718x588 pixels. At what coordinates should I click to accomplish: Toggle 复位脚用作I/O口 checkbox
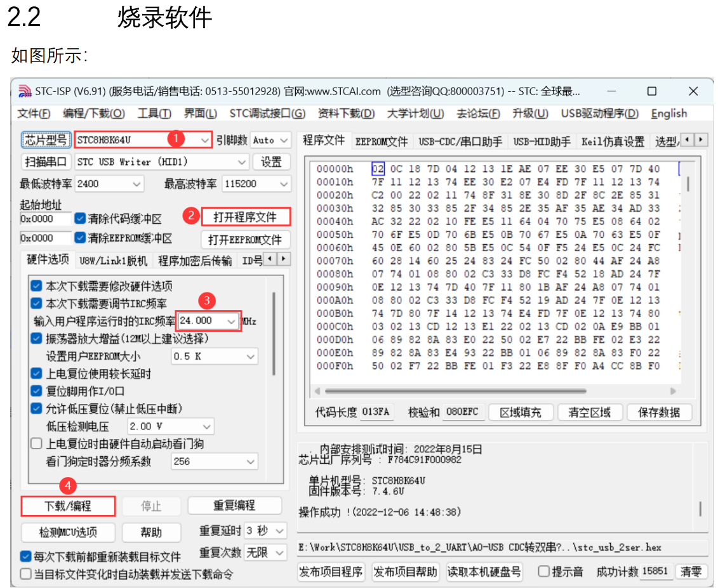coord(36,391)
